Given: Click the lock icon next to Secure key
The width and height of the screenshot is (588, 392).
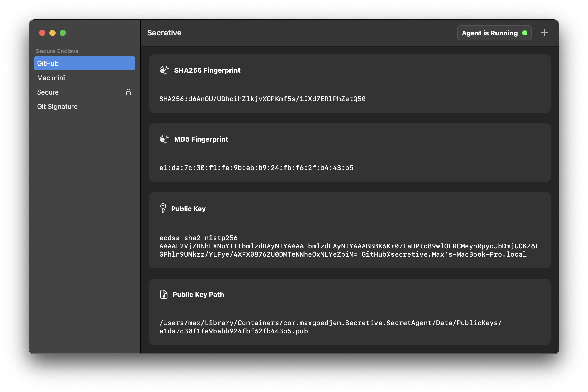Looking at the screenshot, I should (x=128, y=92).
